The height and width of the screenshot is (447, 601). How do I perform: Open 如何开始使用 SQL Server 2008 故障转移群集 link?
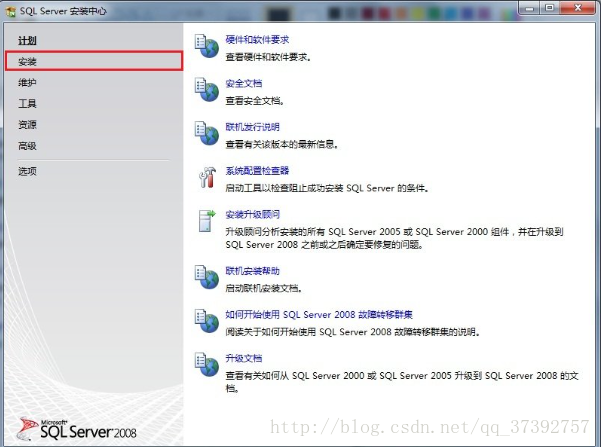click(319, 315)
